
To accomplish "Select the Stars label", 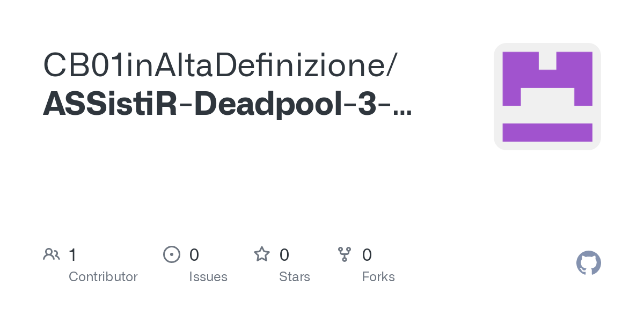I will click(x=295, y=277).
